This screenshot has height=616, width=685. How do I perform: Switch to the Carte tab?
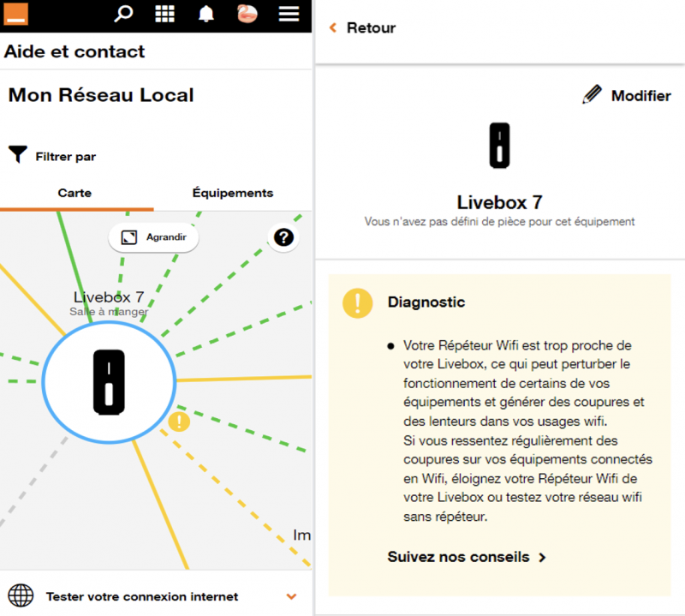click(x=75, y=193)
